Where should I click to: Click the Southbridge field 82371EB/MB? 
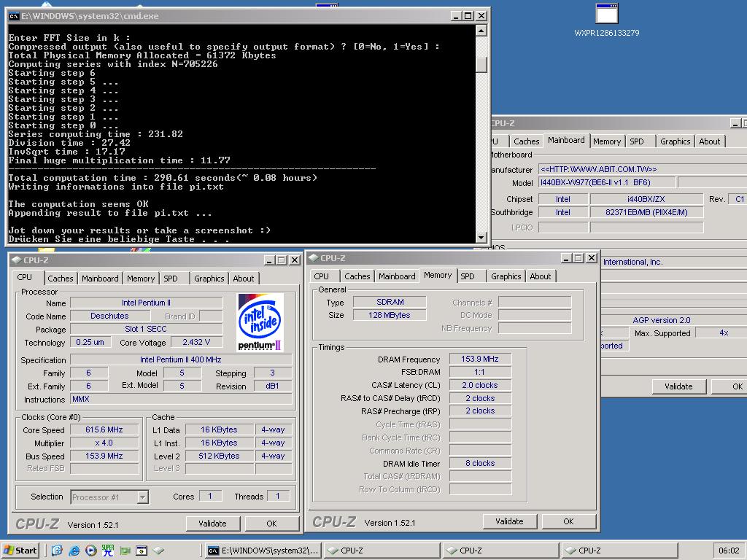(x=646, y=212)
